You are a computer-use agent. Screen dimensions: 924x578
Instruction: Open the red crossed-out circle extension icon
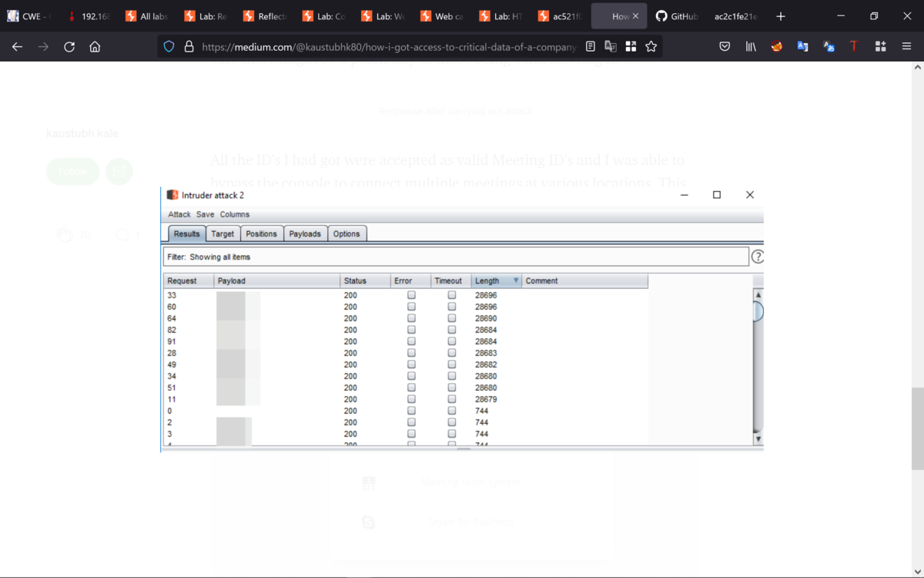(x=777, y=47)
